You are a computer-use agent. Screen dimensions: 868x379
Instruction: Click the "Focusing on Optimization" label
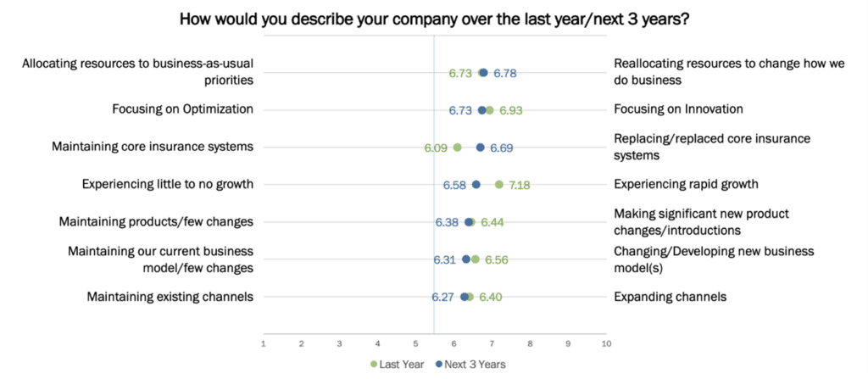pos(182,109)
